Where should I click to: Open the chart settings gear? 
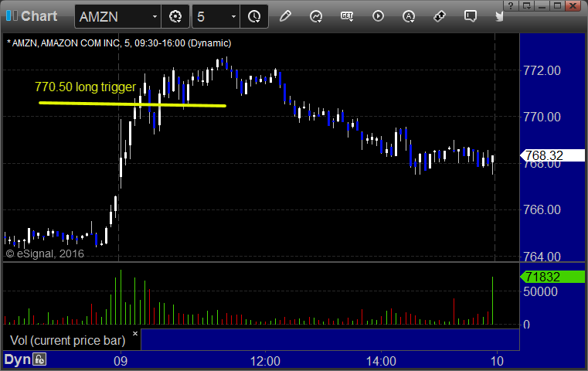175,16
